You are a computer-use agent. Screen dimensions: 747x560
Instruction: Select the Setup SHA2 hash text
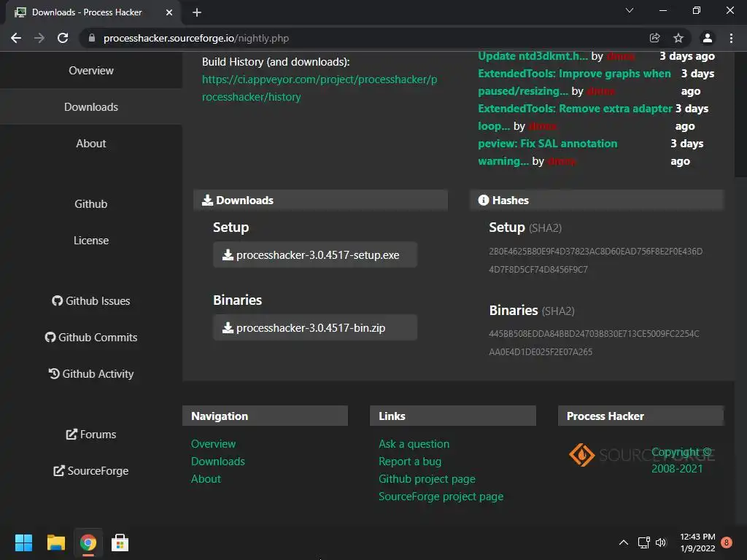coord(595,260)
